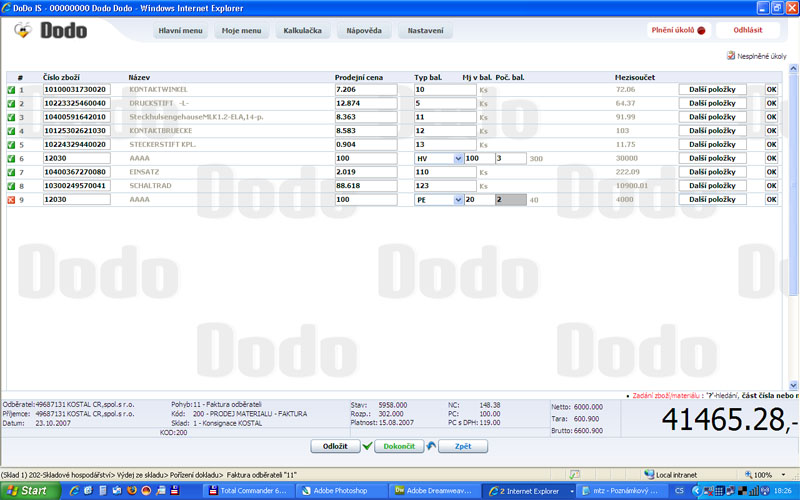The height and width of the screenshot is (500, 800).
Task: Click Další položky for KONTAKTWINKEL row
Action: pos(712,90)
